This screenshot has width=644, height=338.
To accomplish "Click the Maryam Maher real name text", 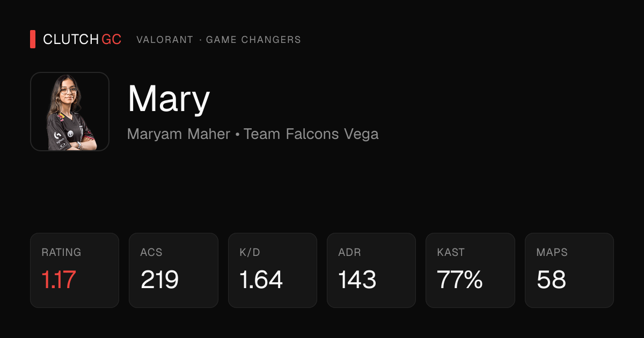I will pos(179,134).
